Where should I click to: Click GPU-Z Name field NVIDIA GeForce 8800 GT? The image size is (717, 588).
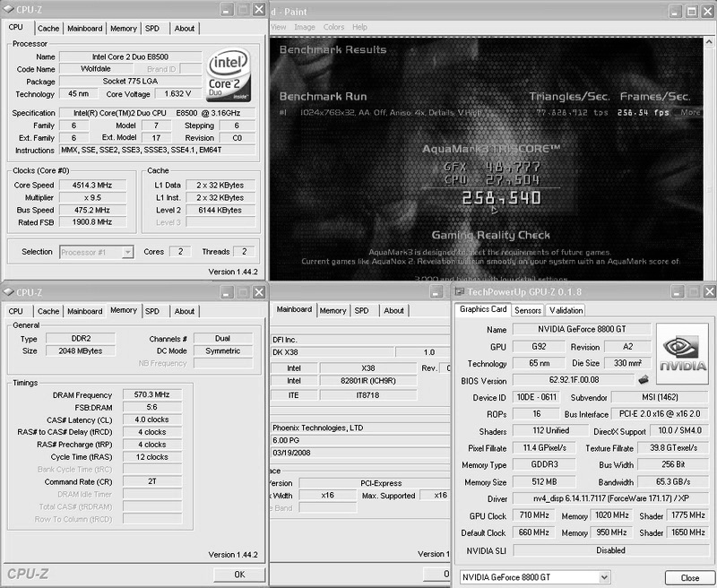point(582,329)
